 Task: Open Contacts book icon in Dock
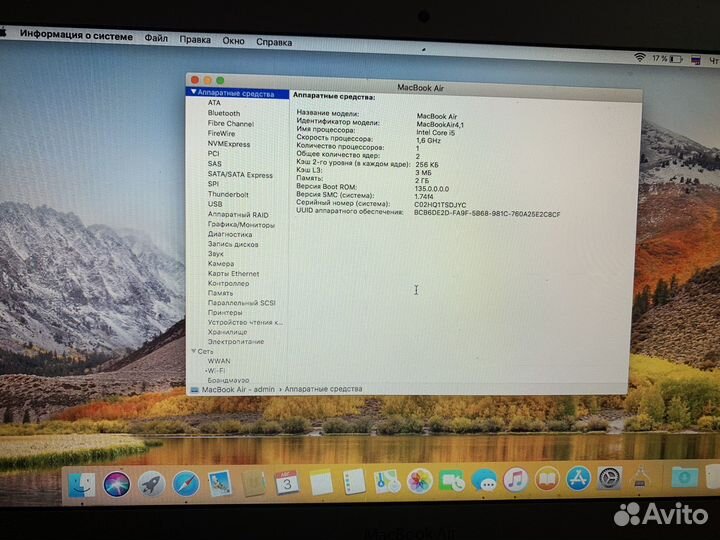click(x=253, y=484)
